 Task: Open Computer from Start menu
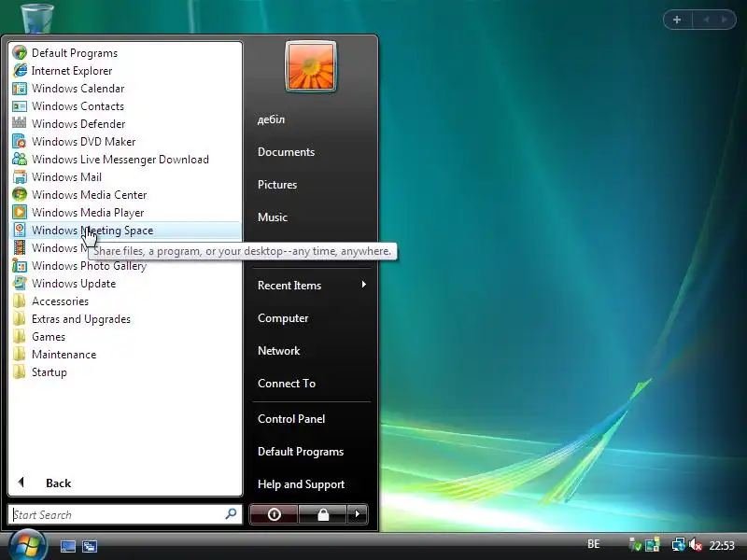coord(283,318)
